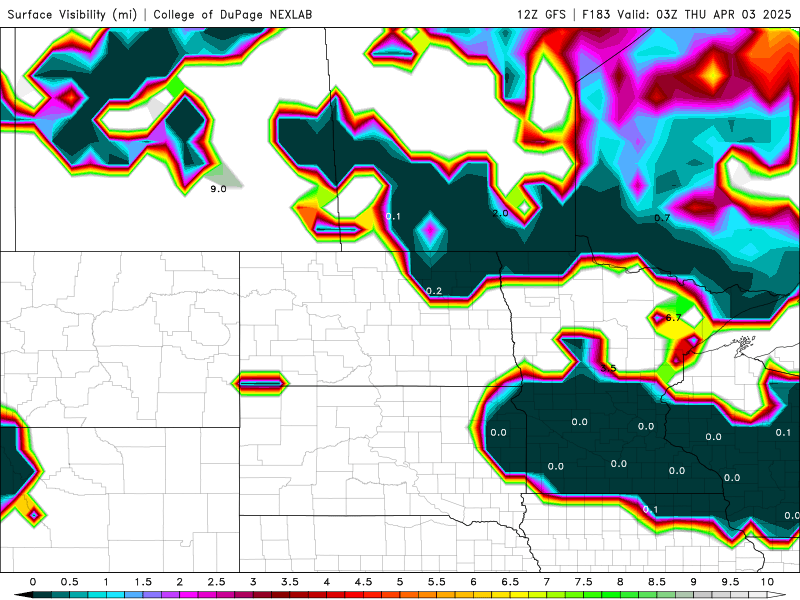Click the 0.7 visibility value on map
800x600 pixels.
click(662, 218)
